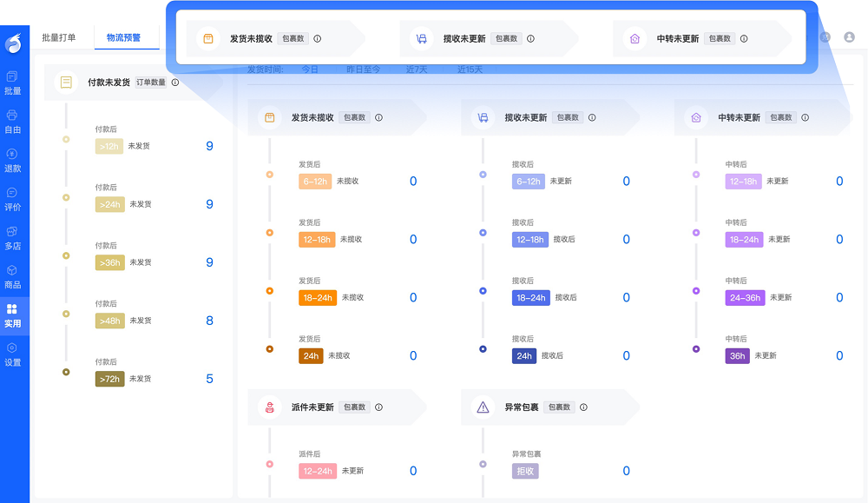Click the order count 8 for >48h 未发货

209,321
